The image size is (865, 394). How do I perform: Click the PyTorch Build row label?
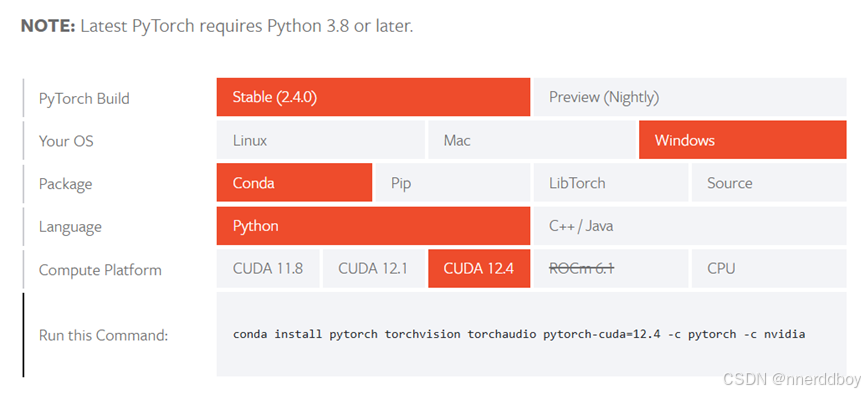tap(84, 99)
